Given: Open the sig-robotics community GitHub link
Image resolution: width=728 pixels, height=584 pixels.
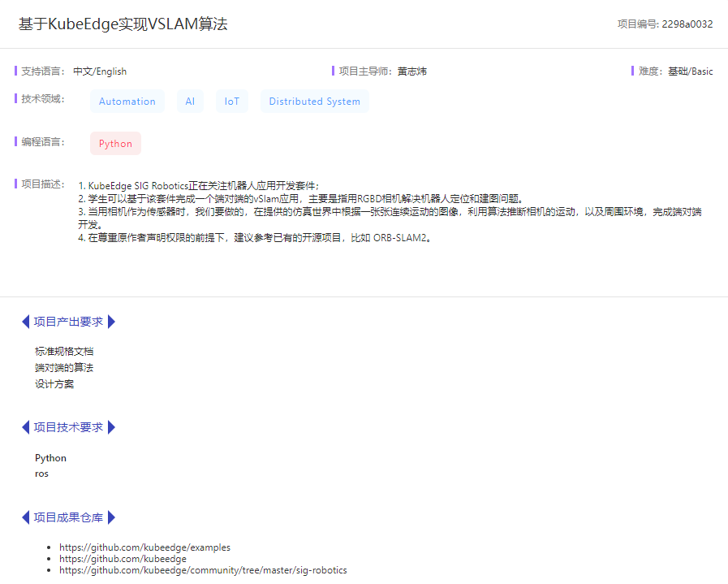Looking at the screenshot, I should point(203,570).
